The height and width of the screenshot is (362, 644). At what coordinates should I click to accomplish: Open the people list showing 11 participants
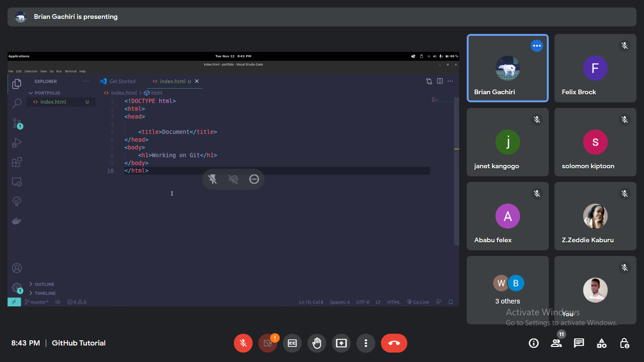(x=556, y=343)
